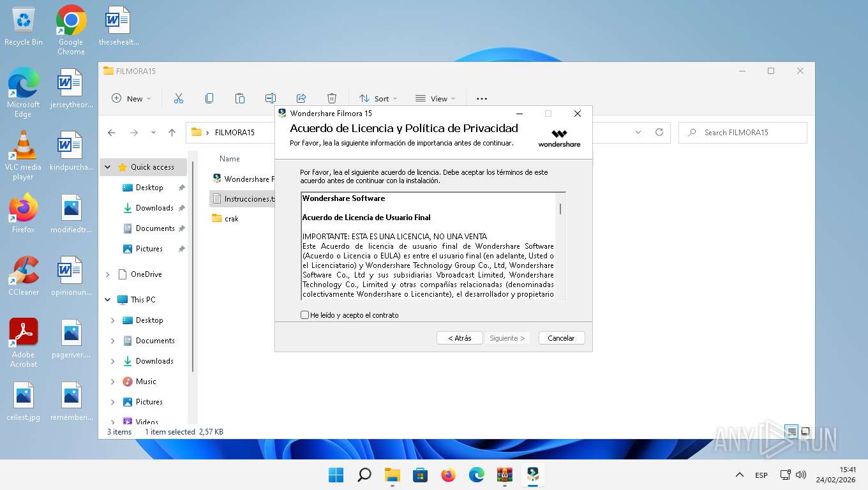Go up one folder level in Explorer
Viewport: 868px width, 490px height.
tap(172, 133)
